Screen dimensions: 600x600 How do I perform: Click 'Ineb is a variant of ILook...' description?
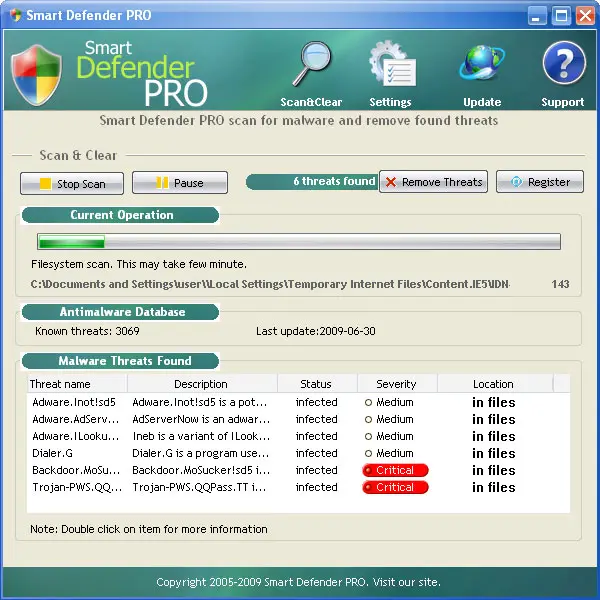[201, 436]
